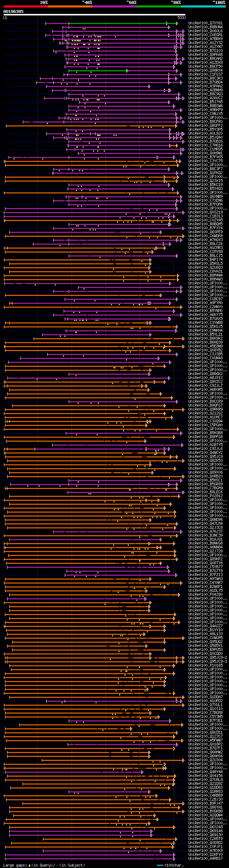Click the green ~80% identity legend segment
The image size is (229, 868).
tap(159, 6)
